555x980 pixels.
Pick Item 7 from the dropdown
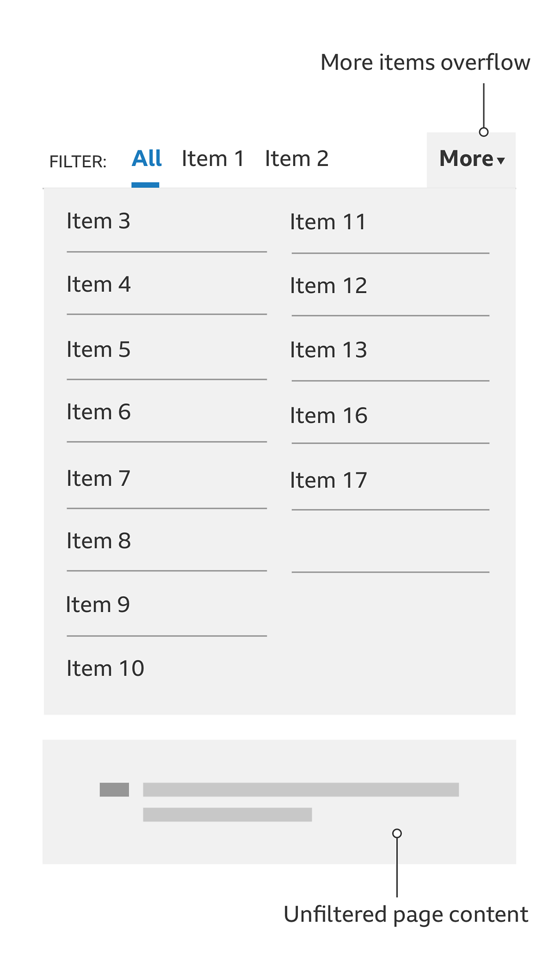coord(98,479)
